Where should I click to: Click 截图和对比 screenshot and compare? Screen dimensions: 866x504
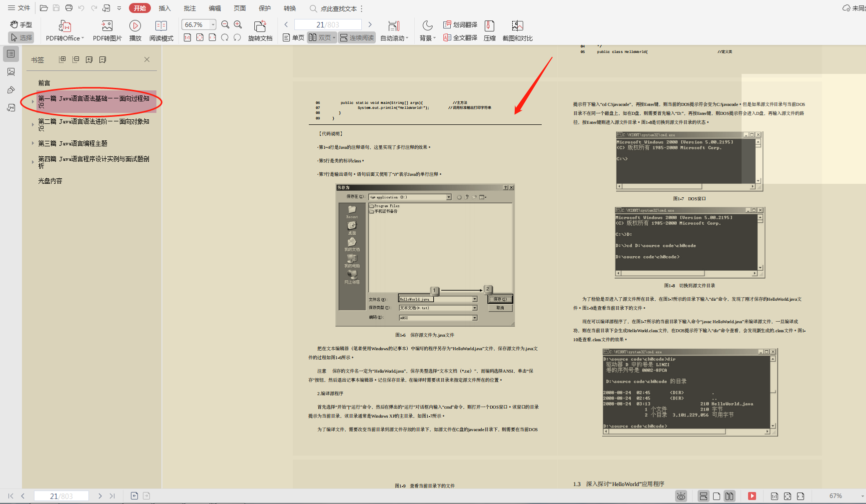(518, 31)
